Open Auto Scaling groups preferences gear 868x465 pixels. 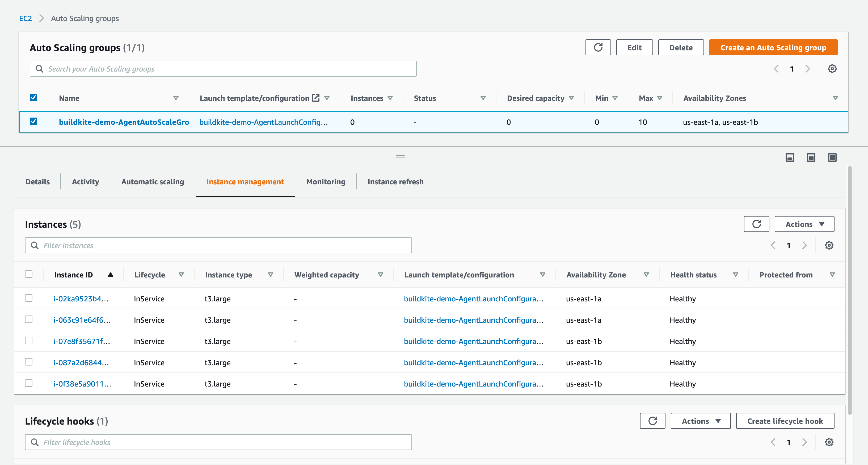[x=832, y=68]
